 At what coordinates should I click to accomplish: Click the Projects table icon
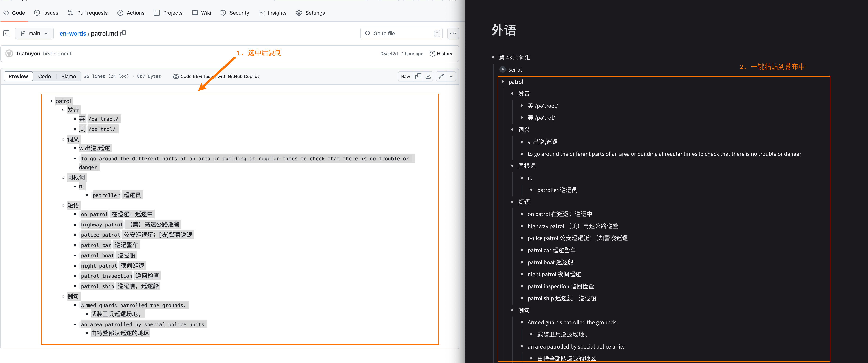coord(157,13)
